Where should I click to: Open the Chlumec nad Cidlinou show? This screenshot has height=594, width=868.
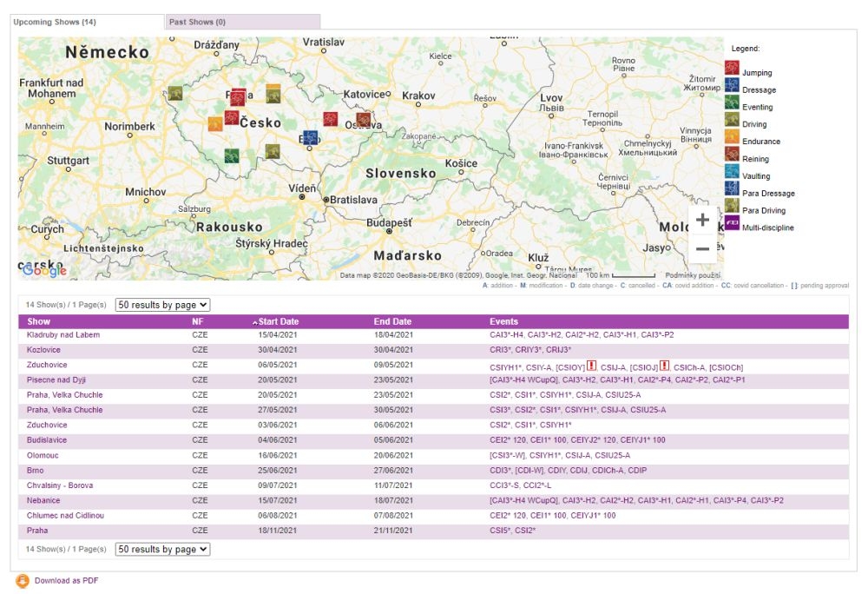65,515
